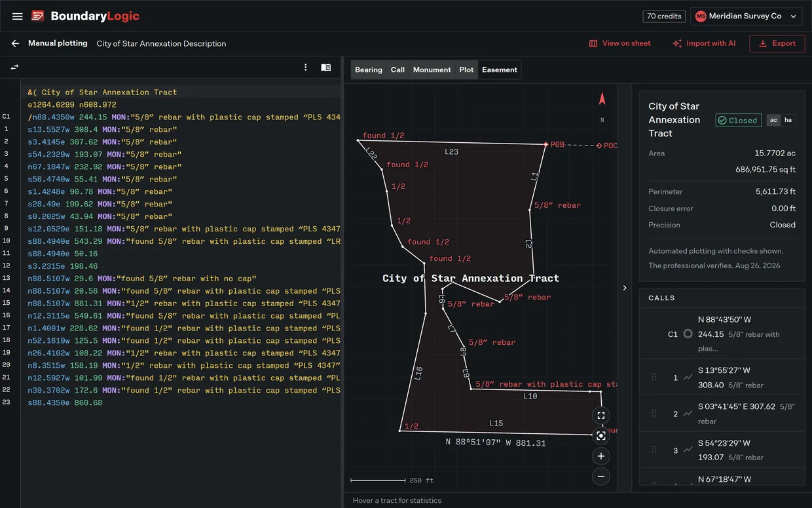Click the Export button
The width and height of the screenshot is (812, 508).
tap(777, 43)
